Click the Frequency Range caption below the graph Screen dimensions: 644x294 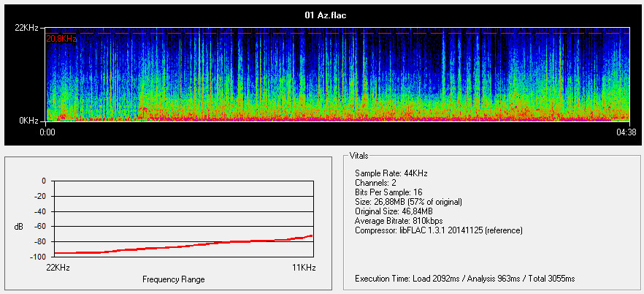174,279
